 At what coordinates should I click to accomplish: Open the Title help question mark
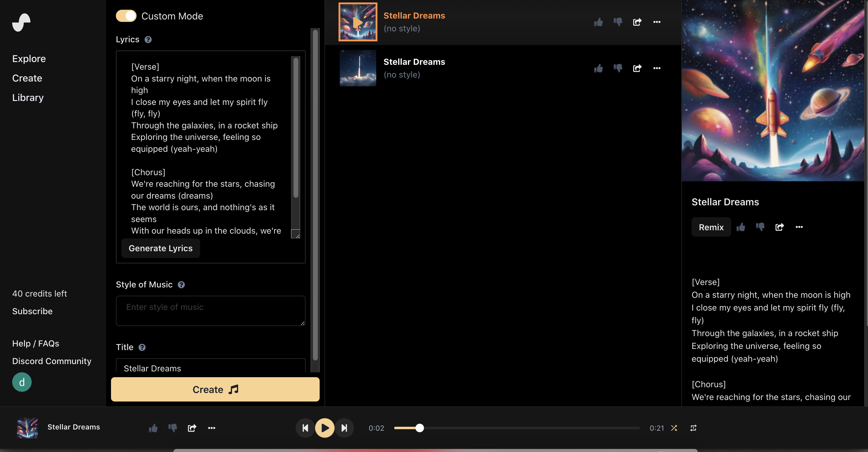[x=142, y=347]
